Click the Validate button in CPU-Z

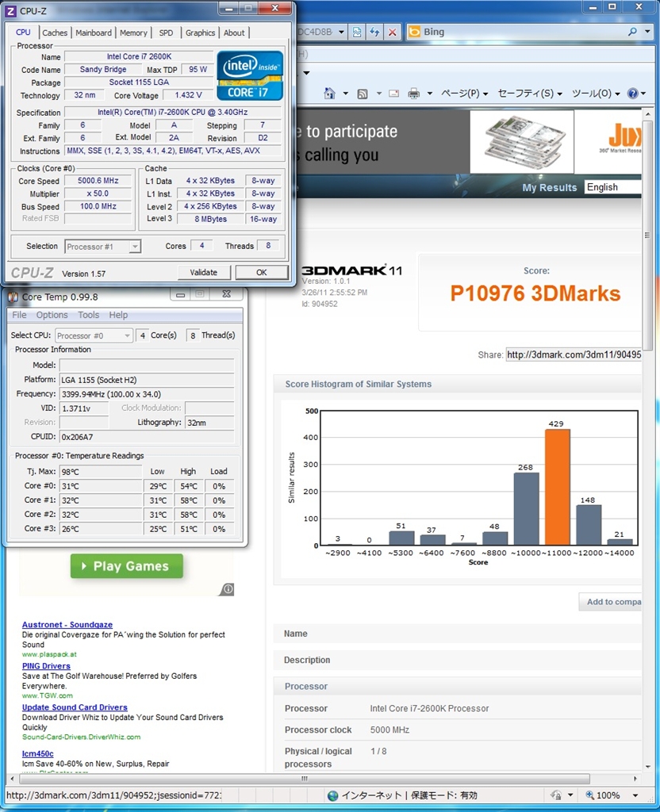click(204, 273)
